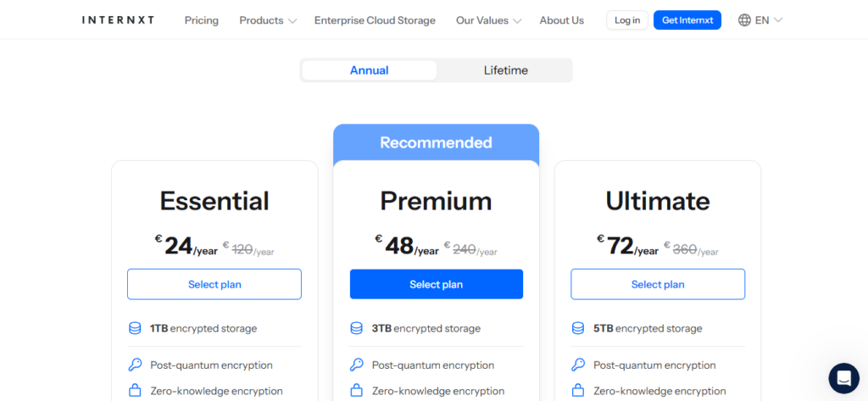Click the Ultimate plan lock icon

tap(578, 391)
